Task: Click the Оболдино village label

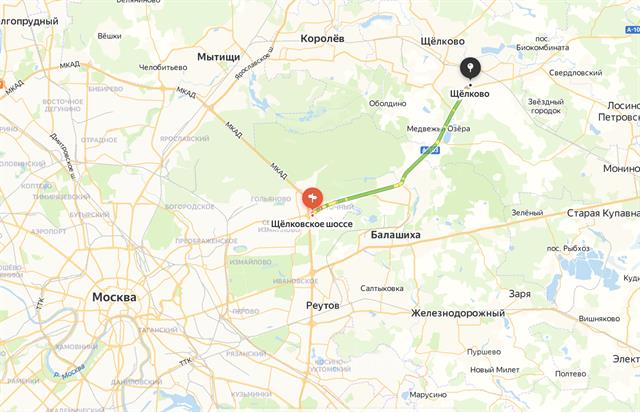Action: [x=387, y=104]
